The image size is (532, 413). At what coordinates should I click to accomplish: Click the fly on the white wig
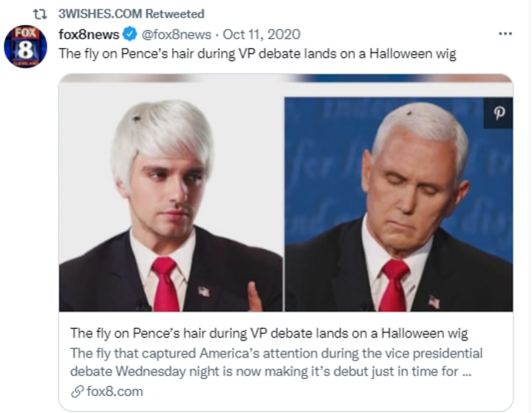137,117
